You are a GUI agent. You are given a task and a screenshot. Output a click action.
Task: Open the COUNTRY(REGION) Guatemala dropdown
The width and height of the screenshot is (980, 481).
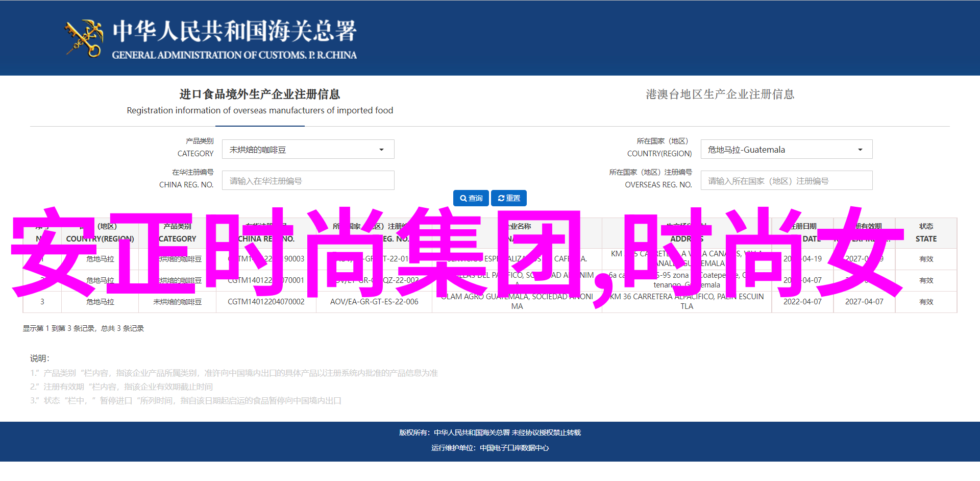point(787,150)
